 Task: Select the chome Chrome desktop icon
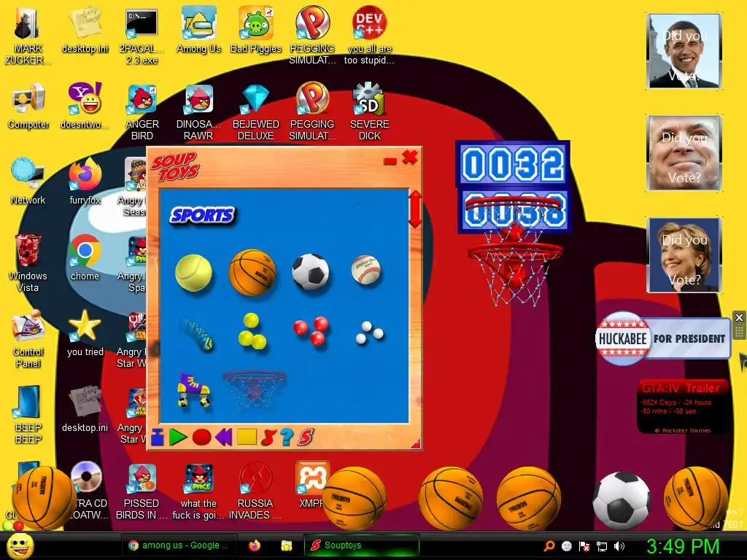[85, 257]
